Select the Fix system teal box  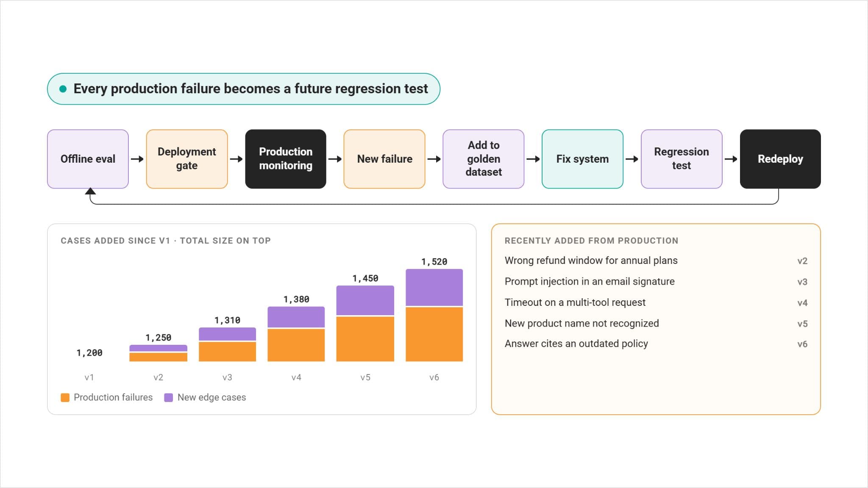tap(582, 159)
